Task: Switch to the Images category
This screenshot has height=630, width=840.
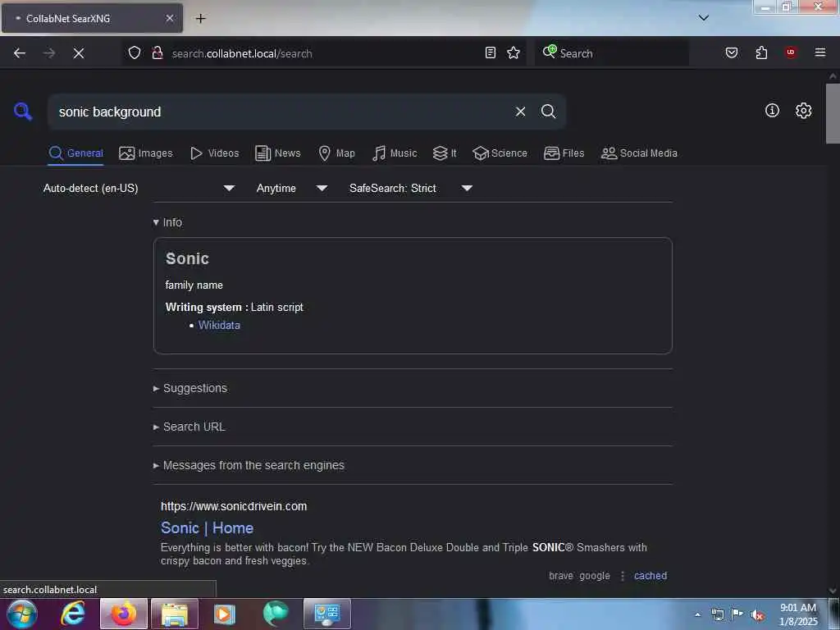Action: pyautogui.click(x=146, y=153)
